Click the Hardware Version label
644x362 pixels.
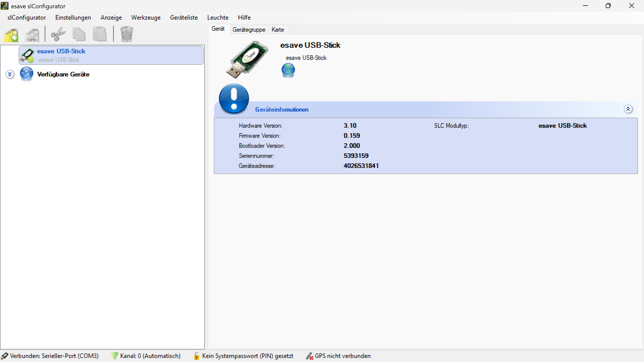point(261,126)
